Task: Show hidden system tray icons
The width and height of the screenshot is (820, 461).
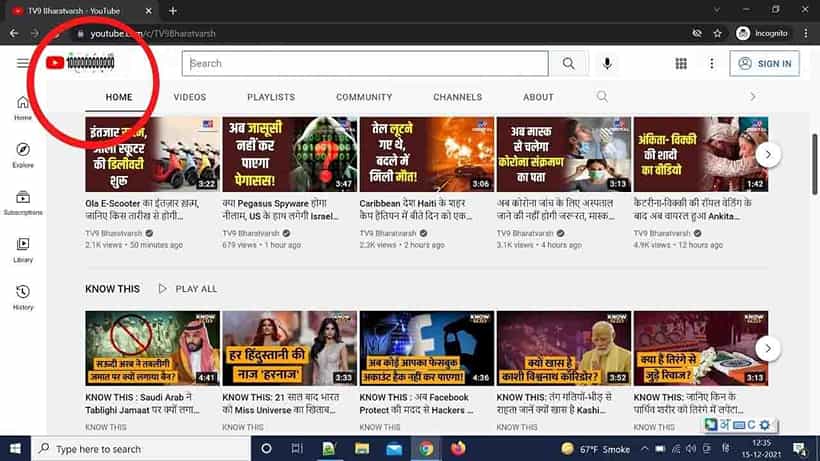Action: [x=644, y=448]
